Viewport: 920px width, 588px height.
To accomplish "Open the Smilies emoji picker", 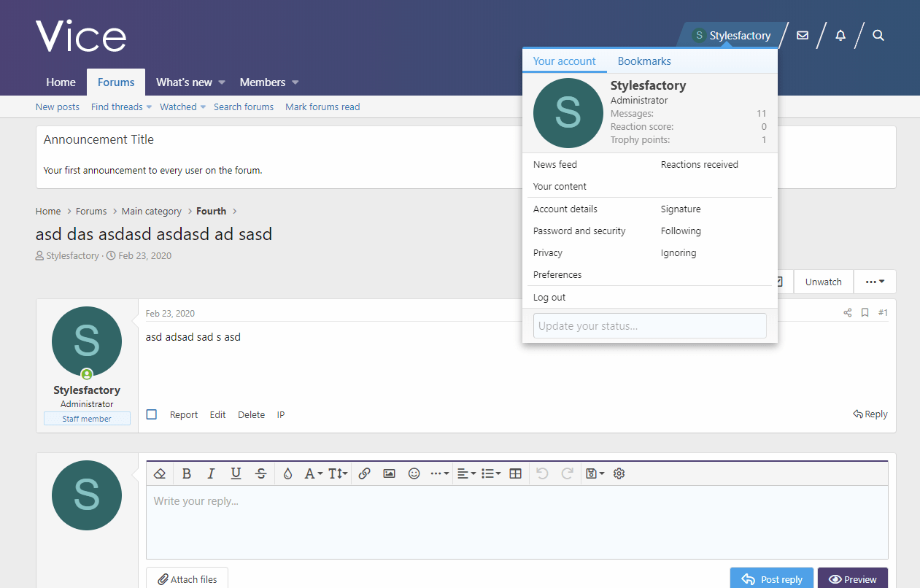I will coord(414,473).
